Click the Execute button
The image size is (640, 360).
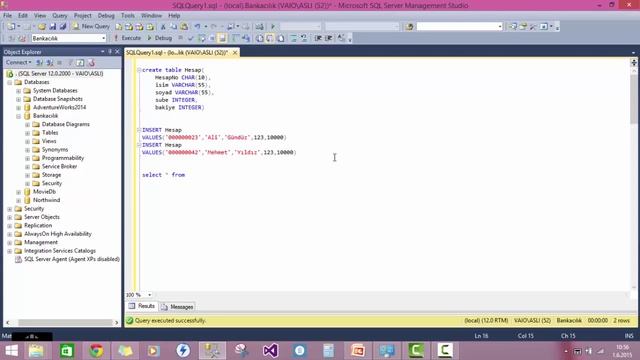(127, 38)
